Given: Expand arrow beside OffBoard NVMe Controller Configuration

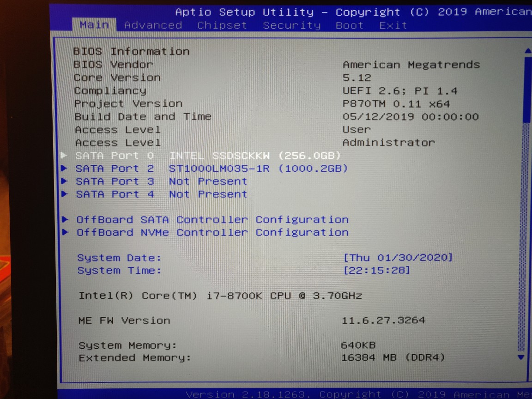Looking at the screenshot, I should [x=65, y=232].
